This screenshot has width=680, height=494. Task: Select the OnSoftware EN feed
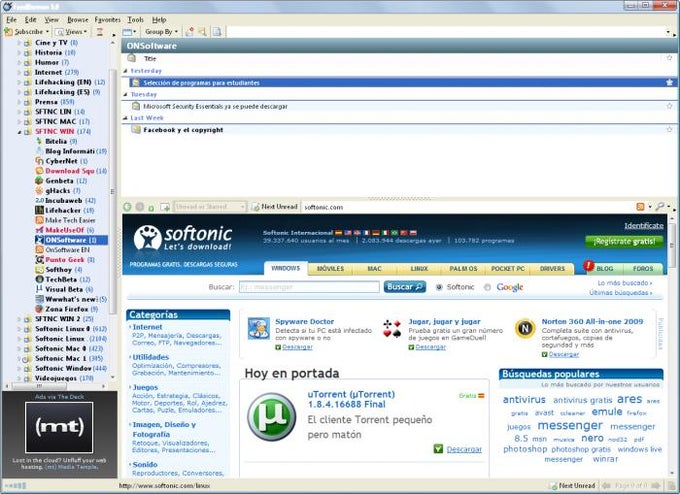click(67, 250)
